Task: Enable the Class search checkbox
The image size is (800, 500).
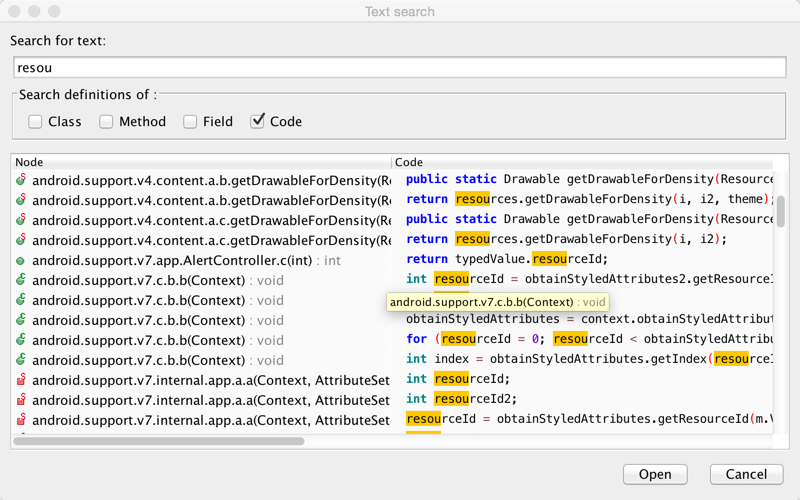Action: [35, 122]
